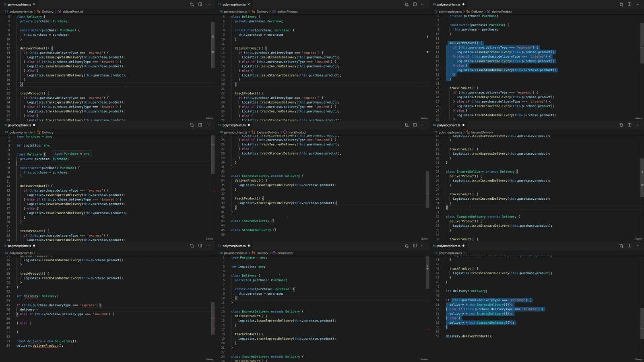The height and width of the screenshot is (362, 644).
Task: Expand the InsuredDelivery breadcrumb item
Action: 481,132
